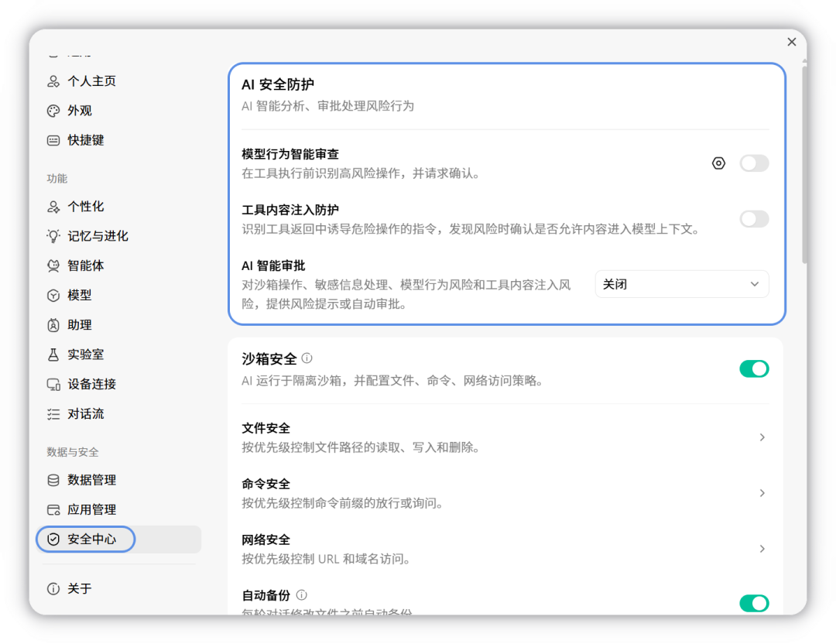Click the 功能 section label
Viewport: 836px width, 644px height.
point(57,179)
